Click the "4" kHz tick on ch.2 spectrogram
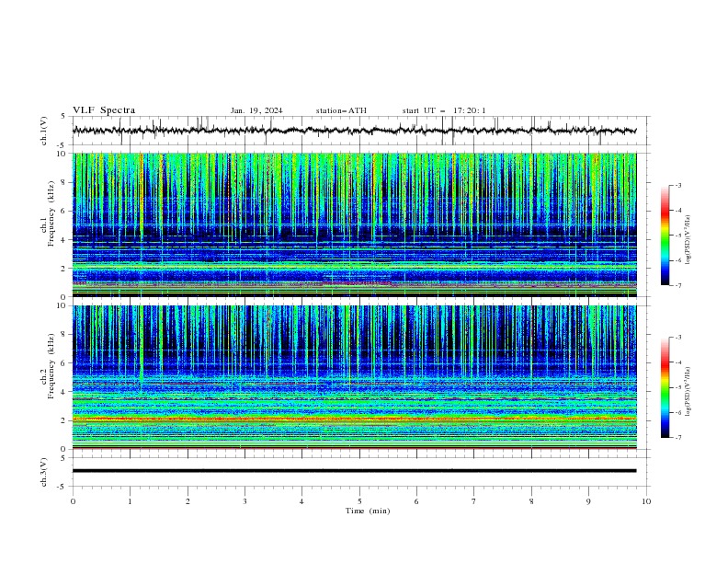 click(x=64, y=392)
